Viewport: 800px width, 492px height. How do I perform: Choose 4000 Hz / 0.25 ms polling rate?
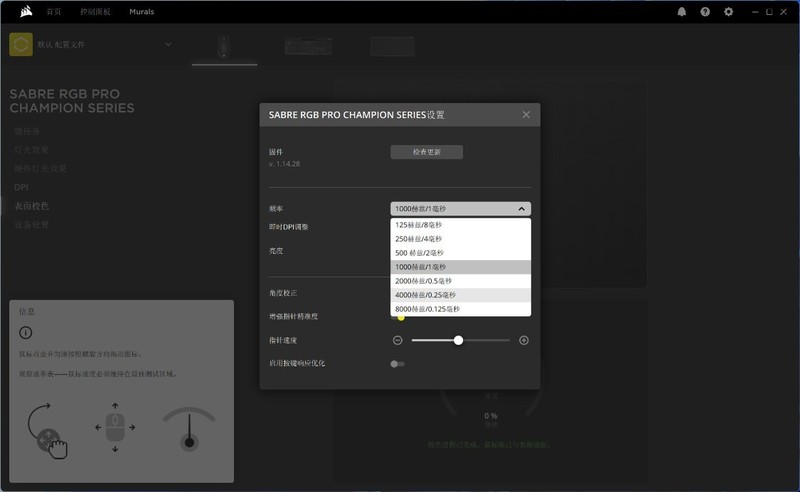461,295
